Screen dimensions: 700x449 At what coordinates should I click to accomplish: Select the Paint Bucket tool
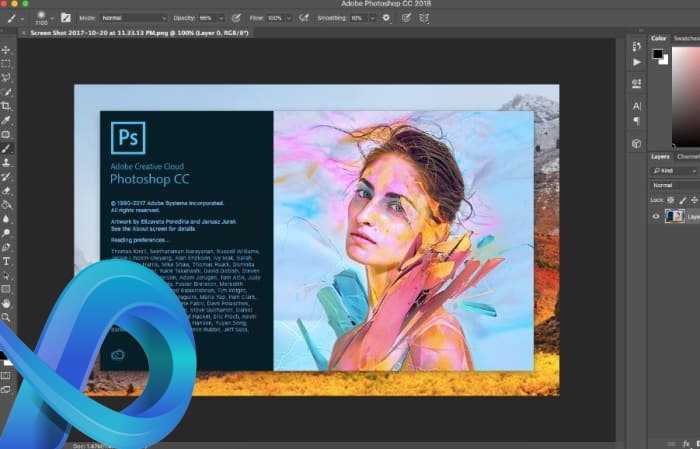point(6,205)
